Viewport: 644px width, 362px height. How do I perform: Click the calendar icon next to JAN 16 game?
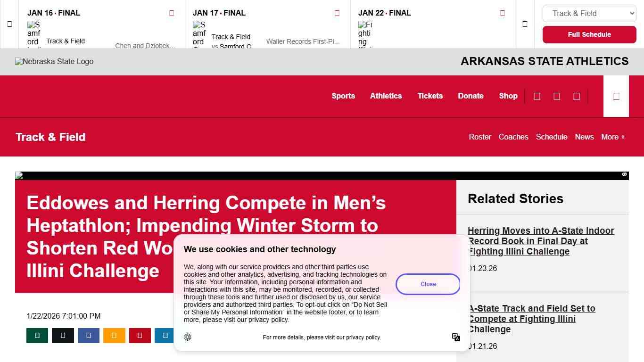171,13
